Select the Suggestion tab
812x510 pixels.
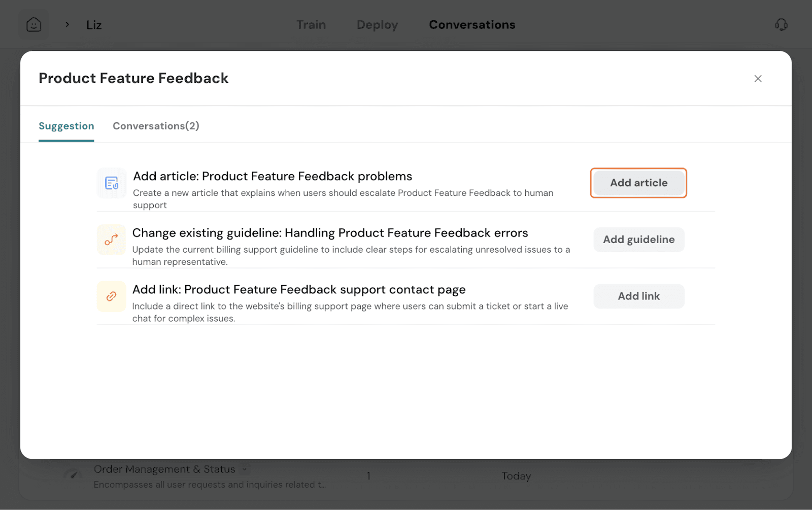[66, 126]
